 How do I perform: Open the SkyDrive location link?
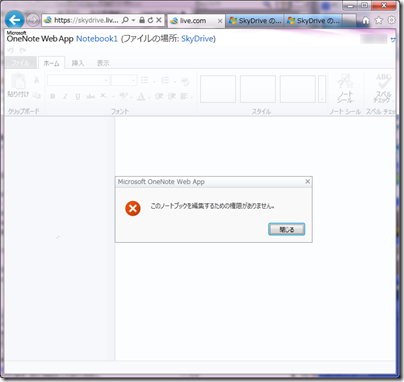[197, 39]
